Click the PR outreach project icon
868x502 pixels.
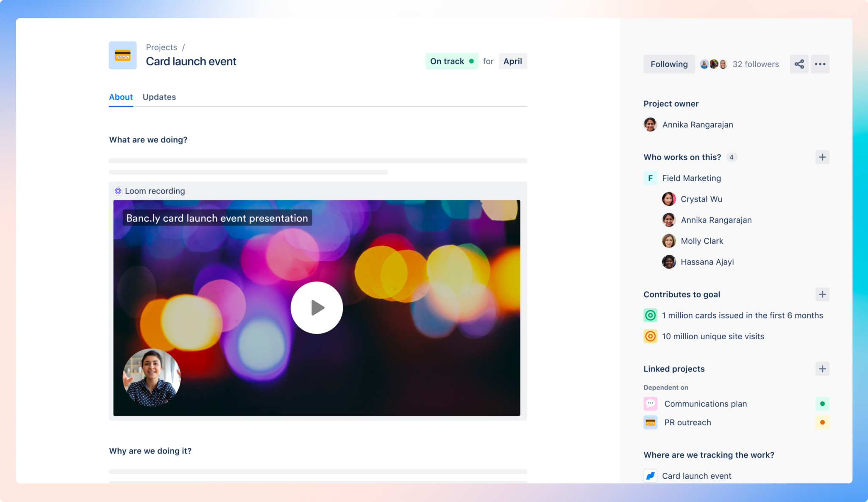[x=650, y=422]
